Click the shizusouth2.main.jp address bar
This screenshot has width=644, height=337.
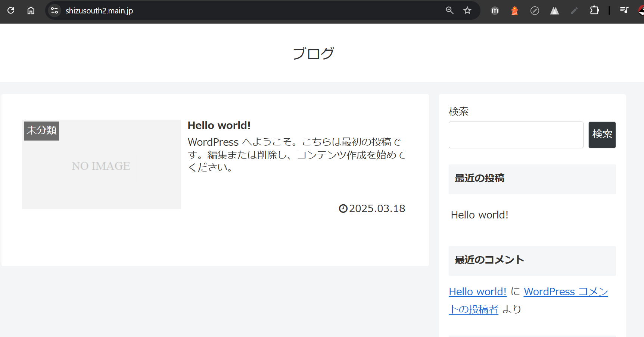[224, 10]
